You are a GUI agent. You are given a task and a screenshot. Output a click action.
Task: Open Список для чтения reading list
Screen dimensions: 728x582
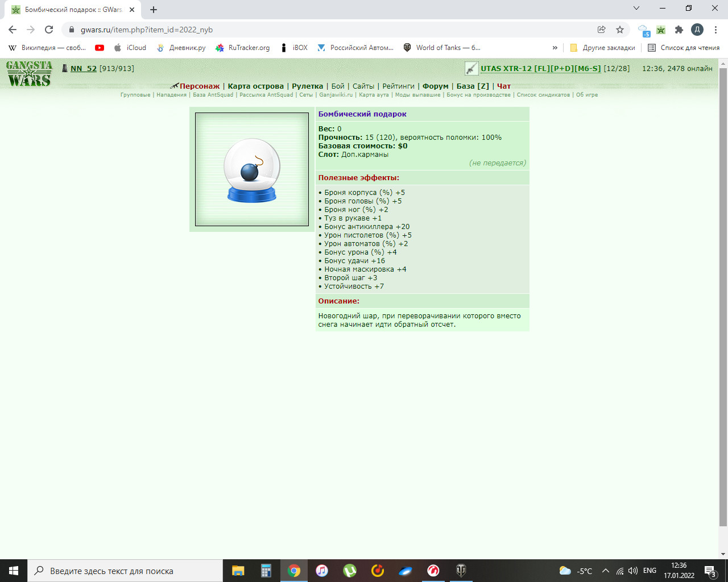tap(684, 48)
